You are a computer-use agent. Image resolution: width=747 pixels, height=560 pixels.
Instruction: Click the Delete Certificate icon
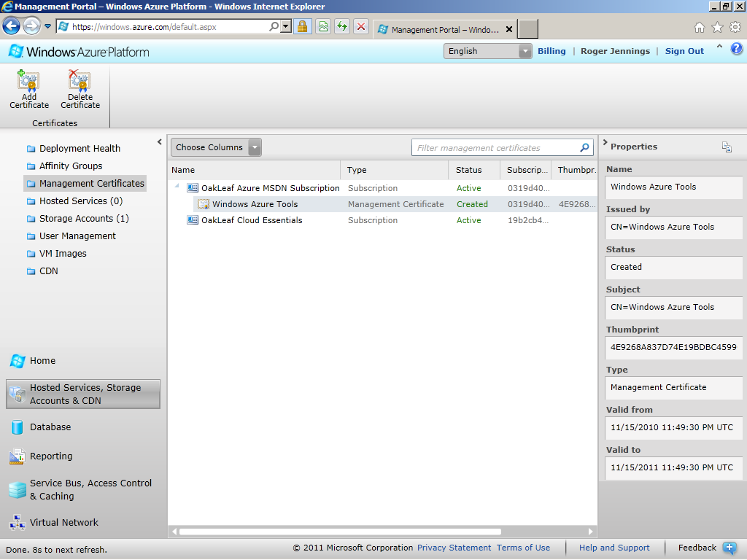tap(79, 80)
